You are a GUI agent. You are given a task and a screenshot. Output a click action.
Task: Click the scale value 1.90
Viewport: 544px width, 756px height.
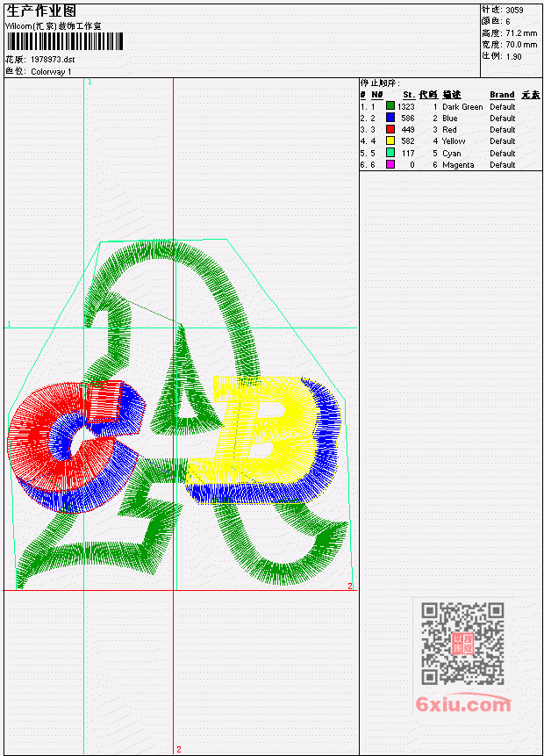tap(513, 56)
